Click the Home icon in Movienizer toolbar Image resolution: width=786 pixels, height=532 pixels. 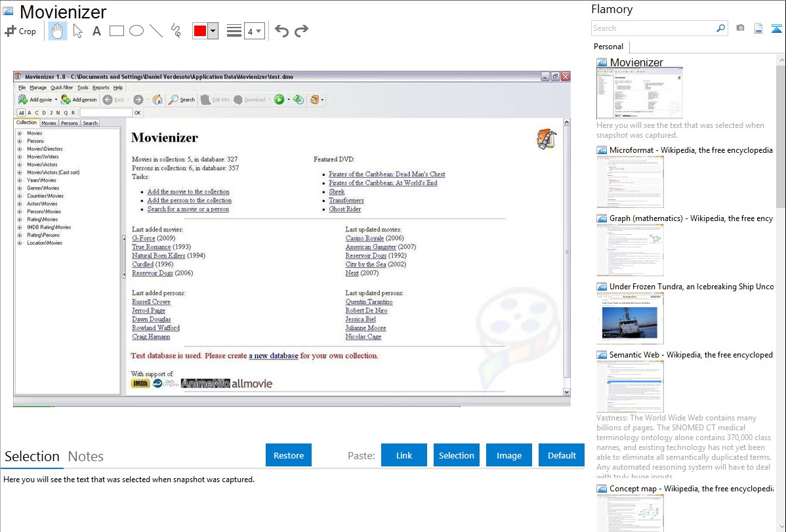(157, 99)
